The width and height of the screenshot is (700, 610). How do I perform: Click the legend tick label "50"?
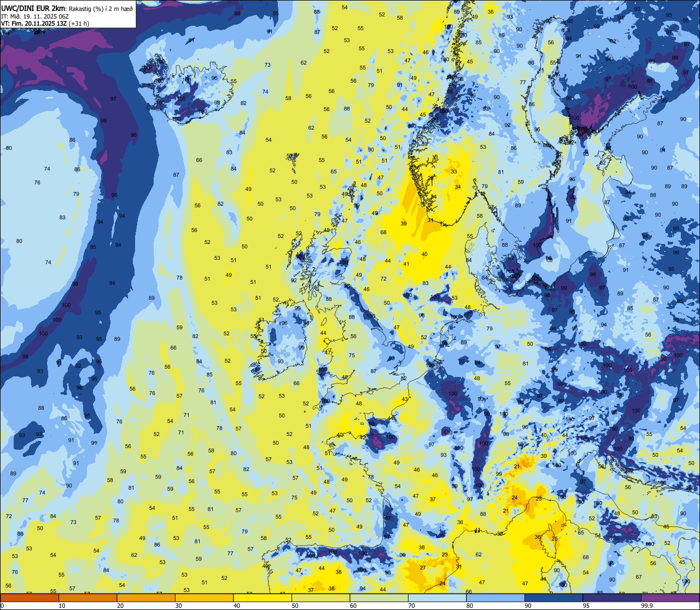pyautogui.click(x=295, y=606)
